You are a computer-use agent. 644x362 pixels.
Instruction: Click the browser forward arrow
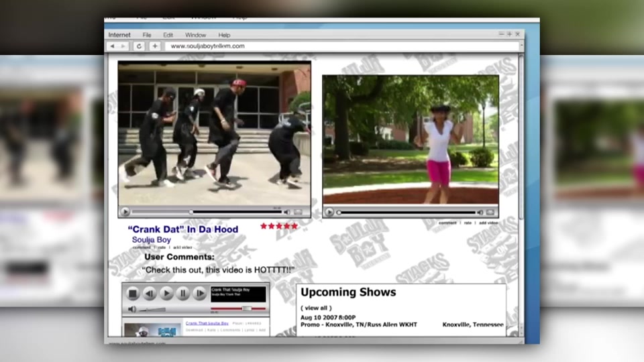pyautogui.click(x=123, y=46)
